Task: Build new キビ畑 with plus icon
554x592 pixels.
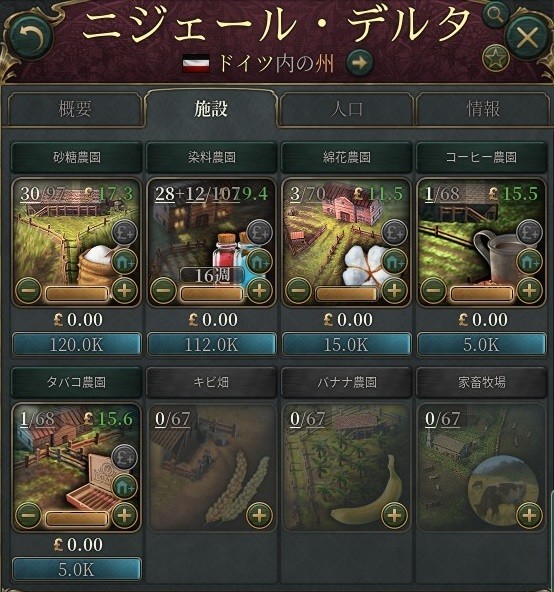Action: click(259, 515)
